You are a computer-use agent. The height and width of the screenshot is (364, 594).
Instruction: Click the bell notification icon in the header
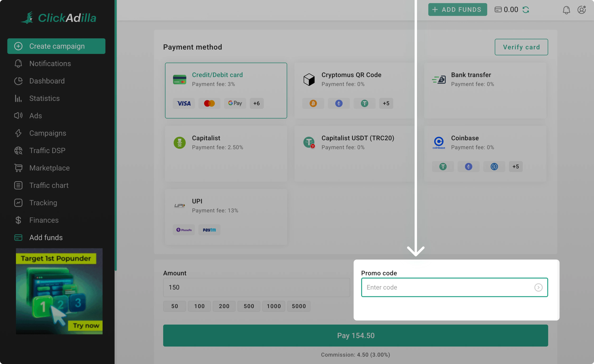[566, 10]
